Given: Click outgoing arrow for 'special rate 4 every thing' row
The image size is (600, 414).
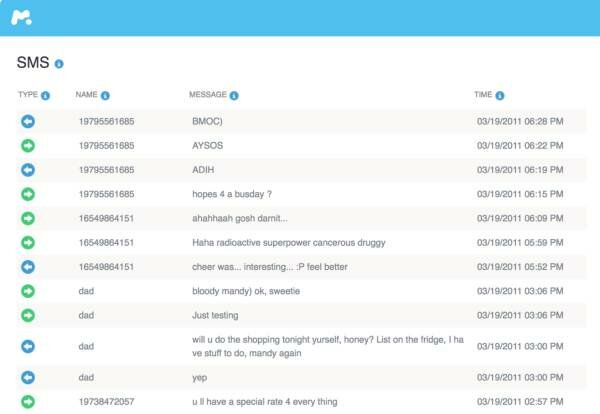Looking at the screenshot, I should pos(28,402).
